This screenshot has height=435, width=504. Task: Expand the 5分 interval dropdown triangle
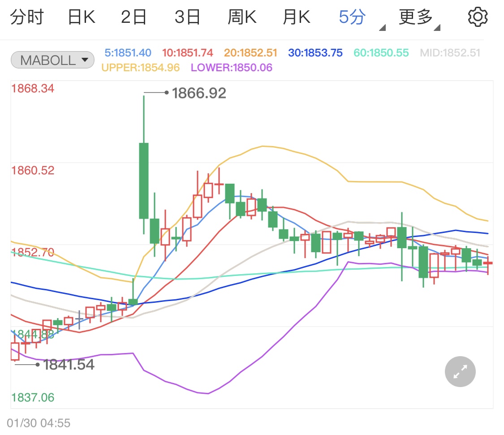tap(382, 28)
